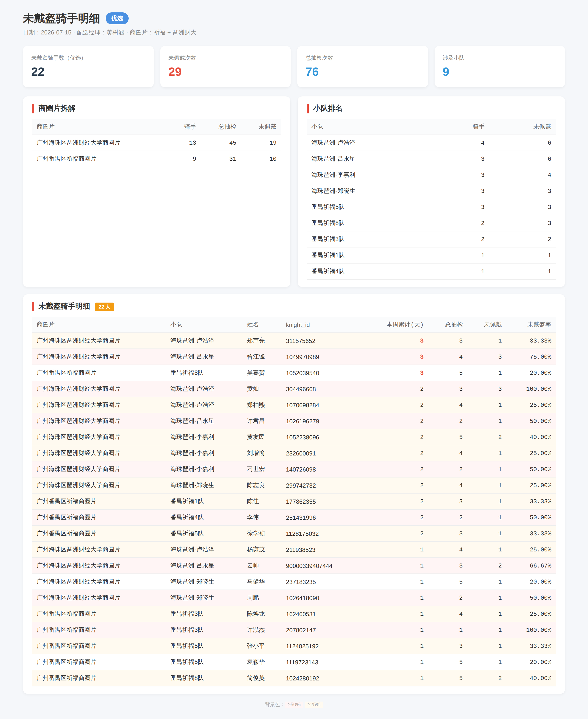Select rider name 许泓杰
The image size is (588, 719).
pyautogui.click(x=256, y=630)
